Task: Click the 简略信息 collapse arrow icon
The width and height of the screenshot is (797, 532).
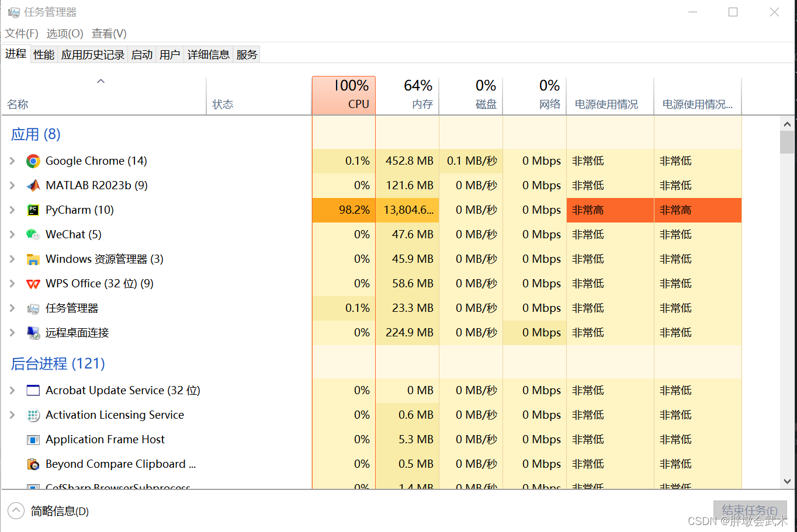Action: click(16, 511)
